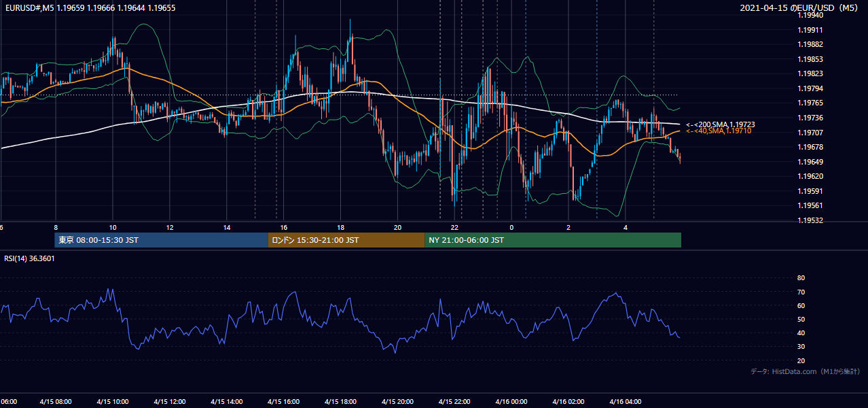868x408 pixels.
Task: Click price axis value 1.19678
Action: (x=810, y=147)
